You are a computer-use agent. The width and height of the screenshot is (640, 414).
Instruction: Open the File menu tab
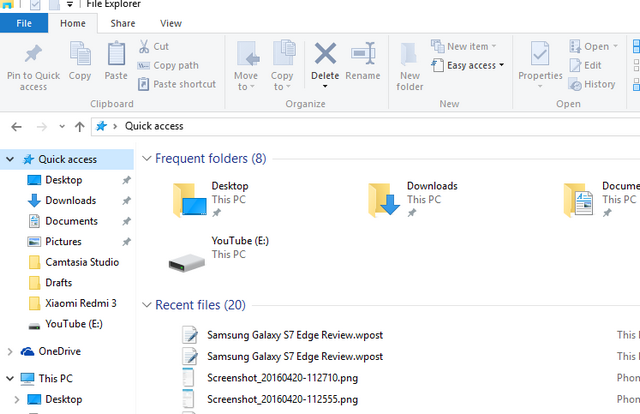pyautogui.click(x=24, y=23)
